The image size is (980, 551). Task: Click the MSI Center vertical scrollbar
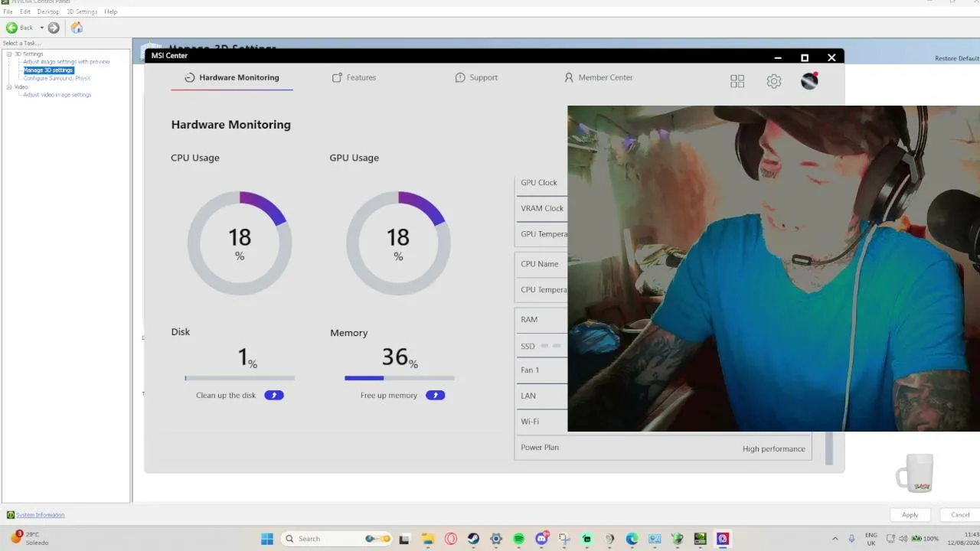829,448
